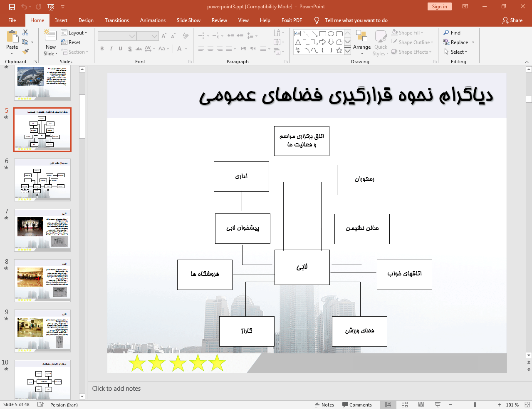Image resolution: width=532 pixels, height=409 pixels.
Task: Open Shape Fill dropdown
Action: [x=407, y=33]
